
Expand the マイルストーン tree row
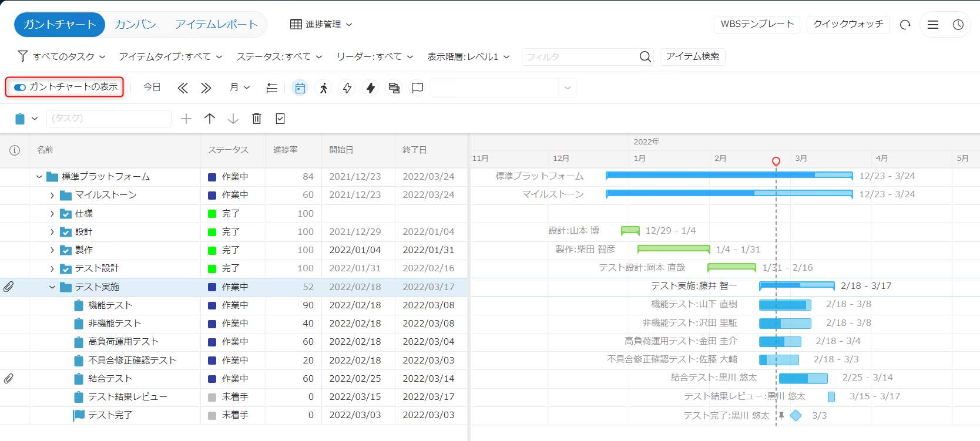[52, 196]
